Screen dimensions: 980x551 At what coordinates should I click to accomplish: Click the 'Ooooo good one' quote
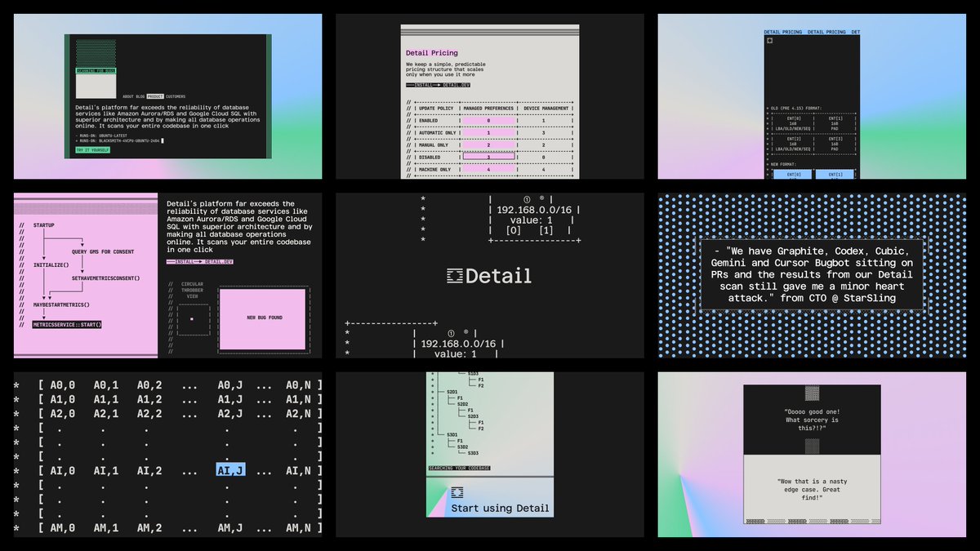(x=811, y=419)
